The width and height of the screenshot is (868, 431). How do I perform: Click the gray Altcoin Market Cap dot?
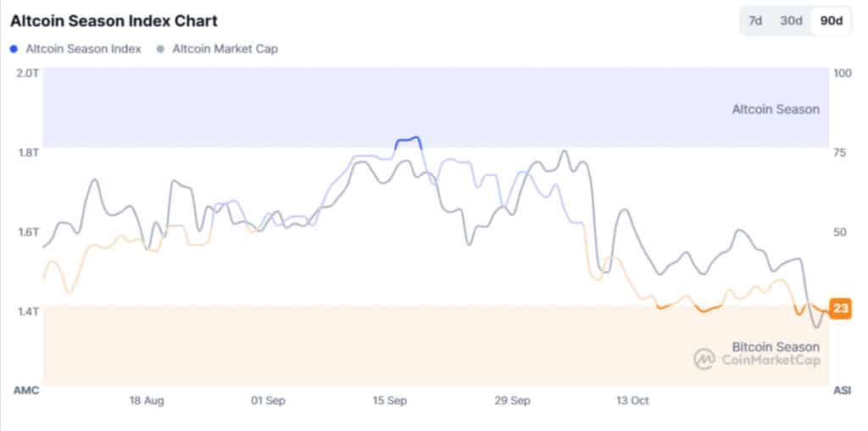coord(160,48)
